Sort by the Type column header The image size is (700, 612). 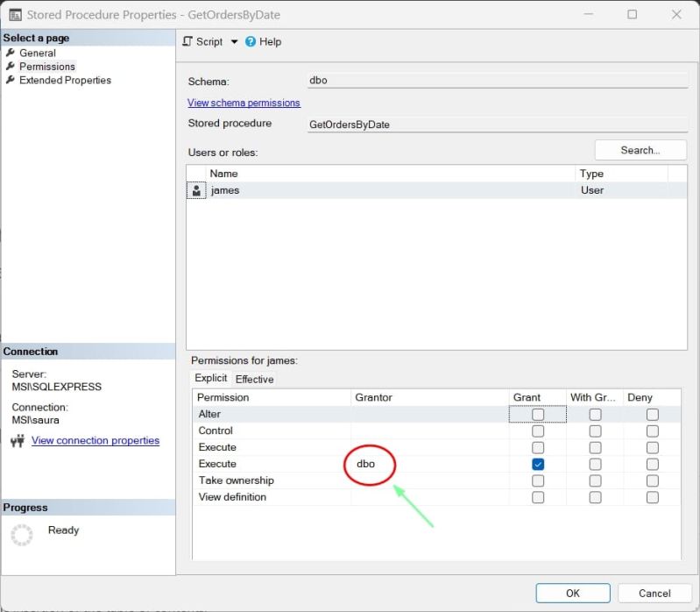pos(621,174)
